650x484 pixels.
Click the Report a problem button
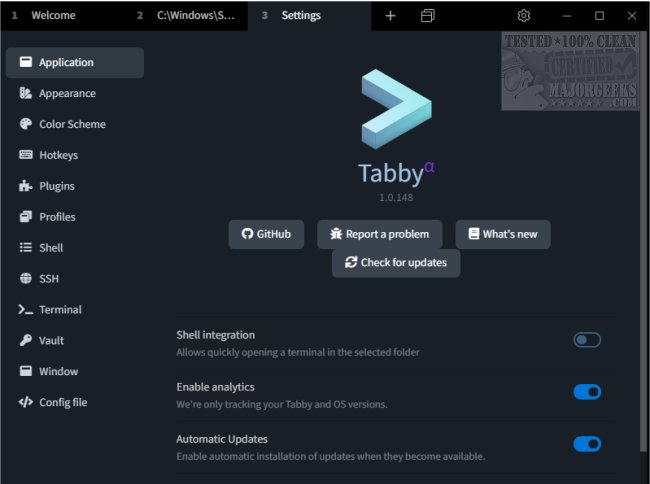click(379, 234)
